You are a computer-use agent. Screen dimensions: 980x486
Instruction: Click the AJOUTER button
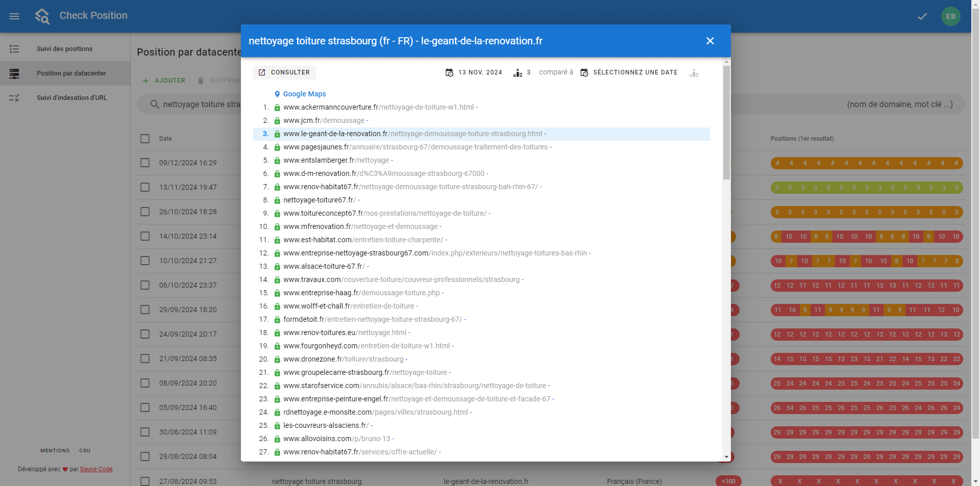coord(163,81)
